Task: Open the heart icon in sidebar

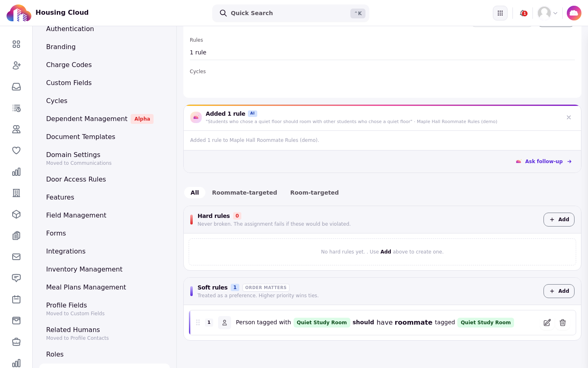Action: [x=16, y=150]
